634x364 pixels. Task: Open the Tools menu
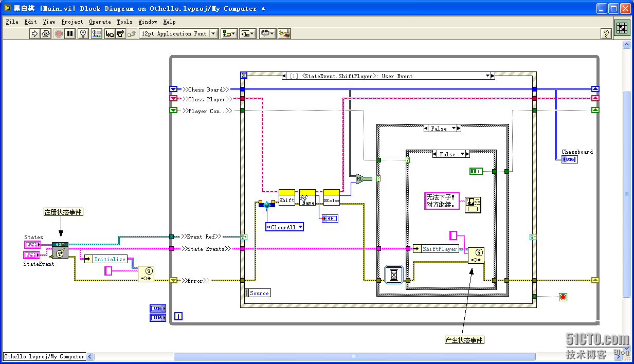click(124, 22)
